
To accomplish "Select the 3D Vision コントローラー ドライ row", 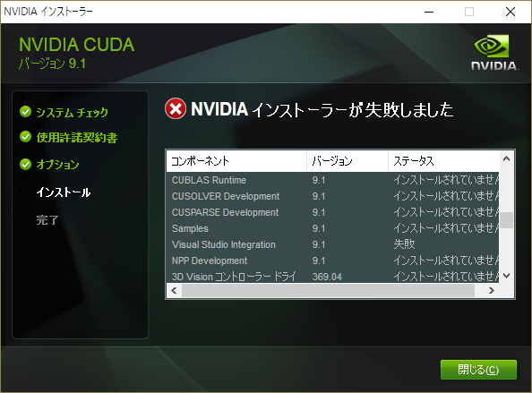I will coord(333,277).
